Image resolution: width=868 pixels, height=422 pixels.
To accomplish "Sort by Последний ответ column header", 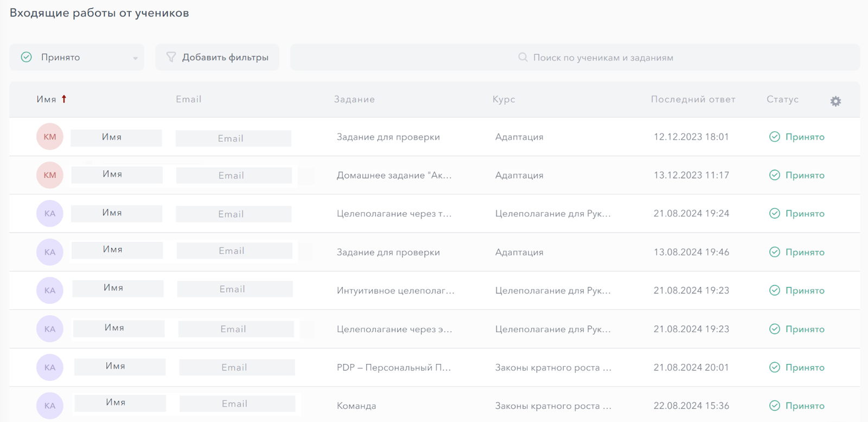I will (x=693, y=99).
